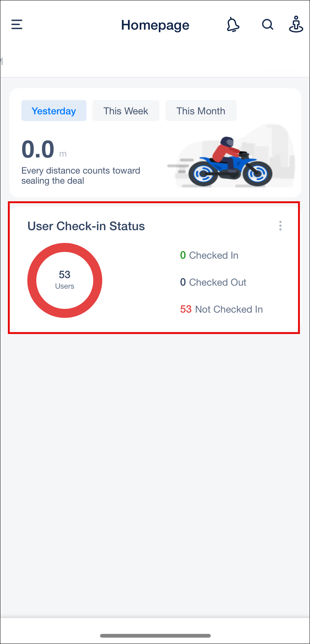Tap the home indicator bar

[x=155, y=635]
